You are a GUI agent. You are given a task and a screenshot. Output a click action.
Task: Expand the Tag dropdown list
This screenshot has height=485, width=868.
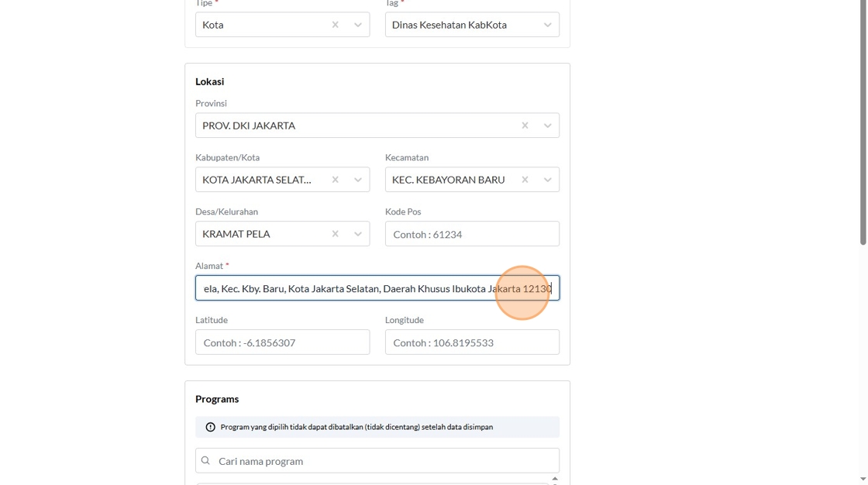tap(547, 25)
